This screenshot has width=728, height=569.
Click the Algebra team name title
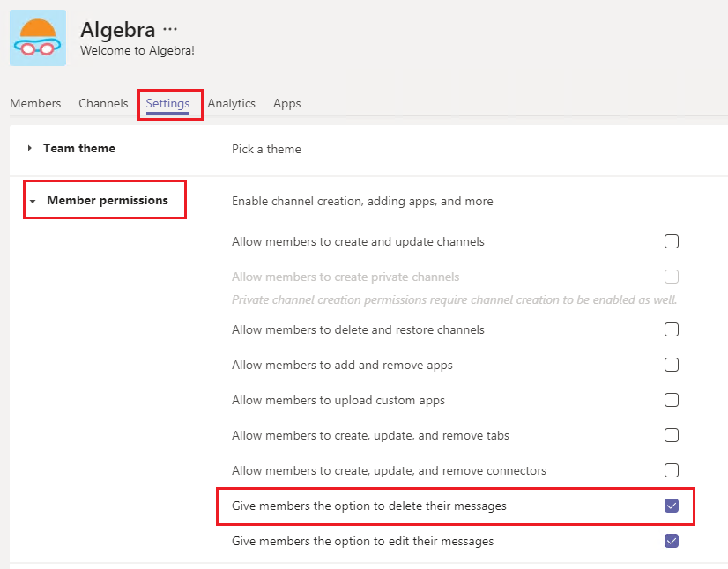click(x=118, y=30)
